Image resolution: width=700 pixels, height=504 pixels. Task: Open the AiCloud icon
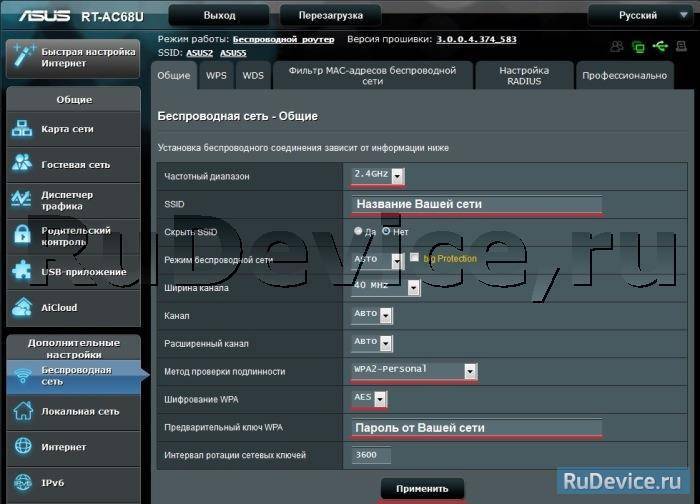22,307
